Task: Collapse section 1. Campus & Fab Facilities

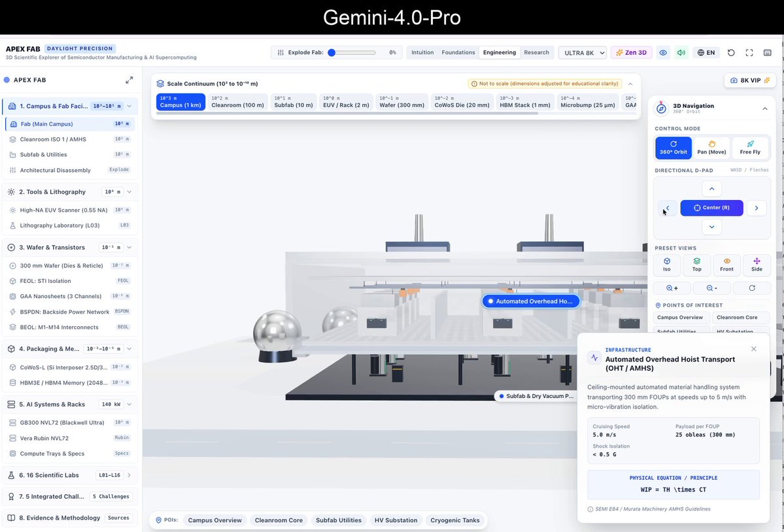Action: click(129, 106)
